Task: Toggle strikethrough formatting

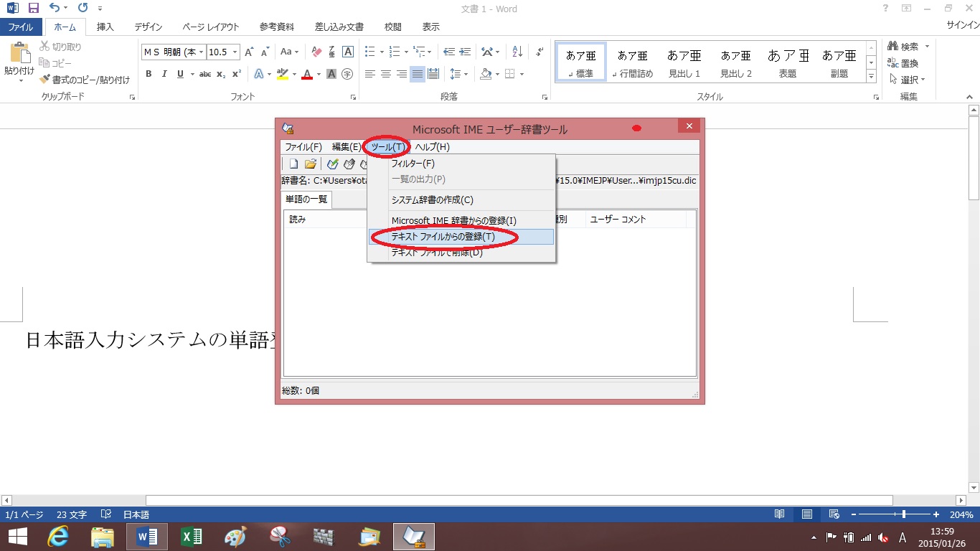Action: [204, 74]
